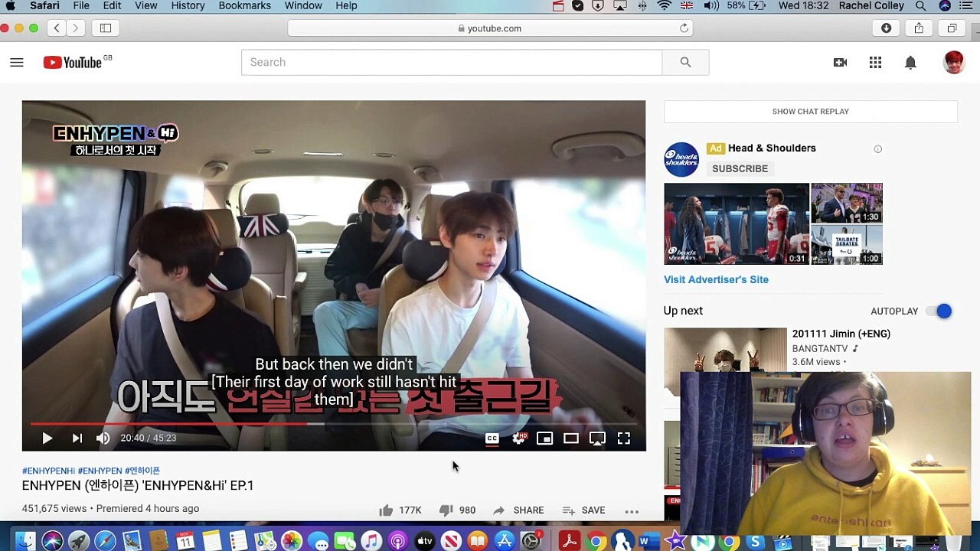The image size is (980, 551).
Task: Open the 0:31 ad video thumbnail
Action: coord(737,223)
